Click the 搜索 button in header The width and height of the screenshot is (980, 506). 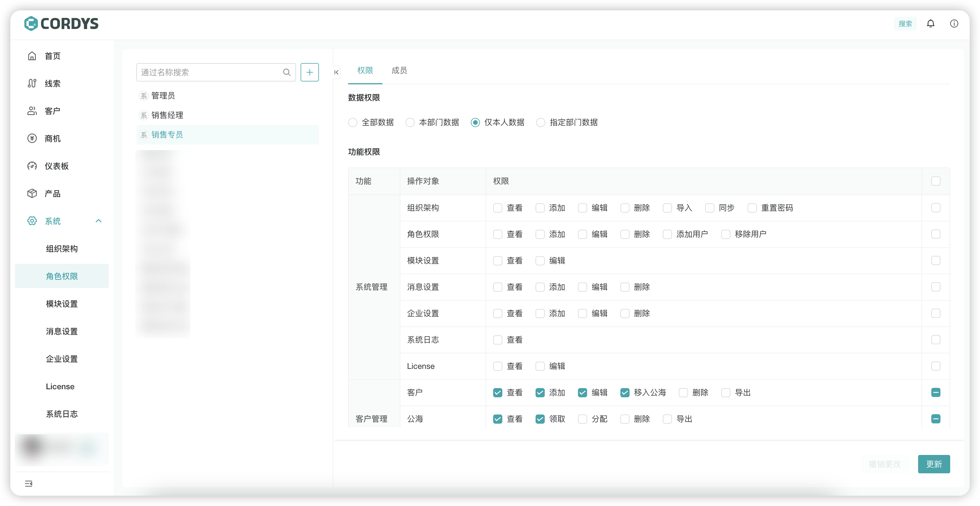pyautogui.click(x=905, y=24)
